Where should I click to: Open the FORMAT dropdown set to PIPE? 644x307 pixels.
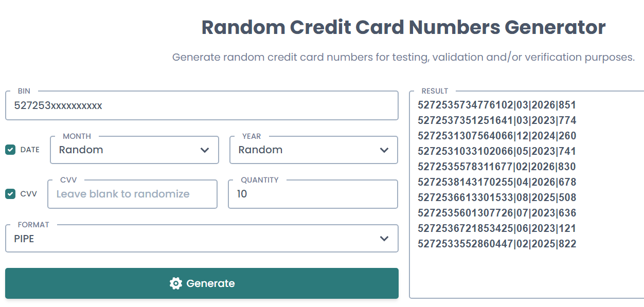pyautogui.click(x=202, y=239)
